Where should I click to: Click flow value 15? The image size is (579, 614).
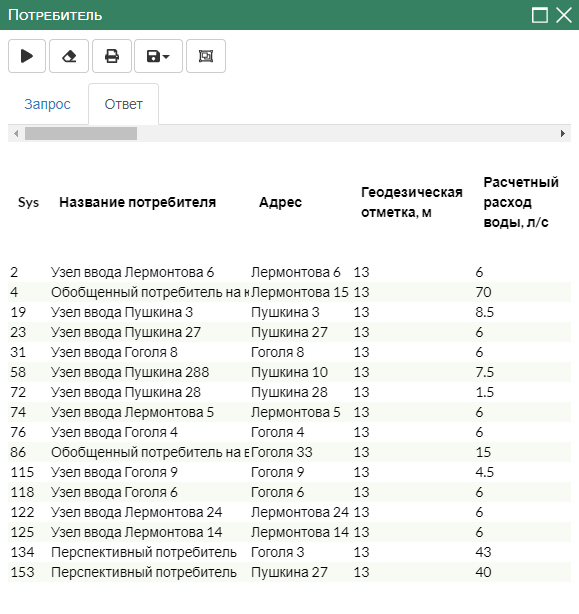click(x=483, y=452)
